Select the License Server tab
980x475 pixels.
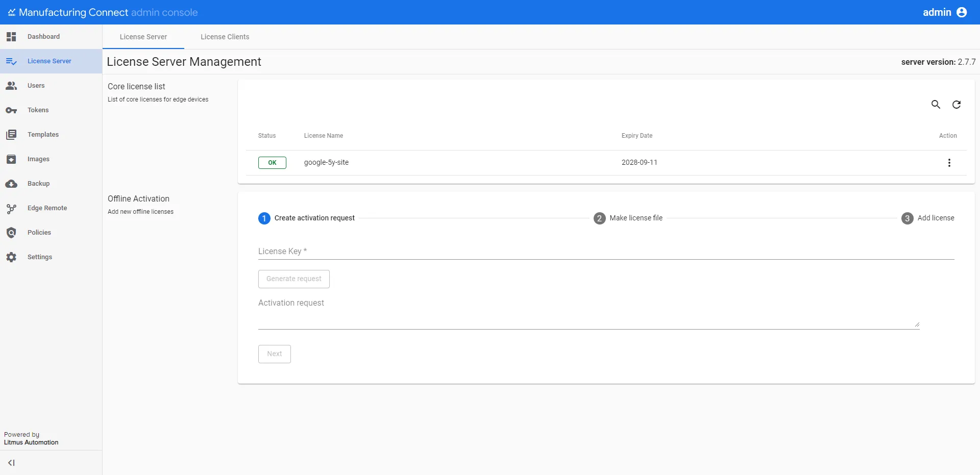143,37
